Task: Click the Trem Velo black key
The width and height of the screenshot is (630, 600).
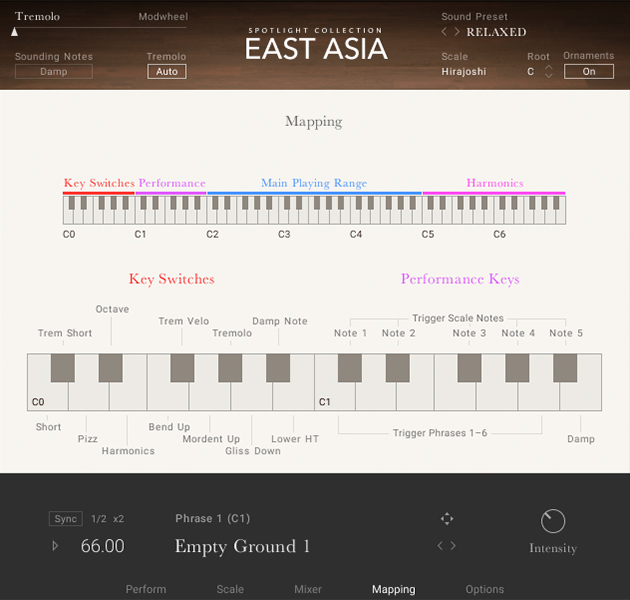Action: [182, 368]
